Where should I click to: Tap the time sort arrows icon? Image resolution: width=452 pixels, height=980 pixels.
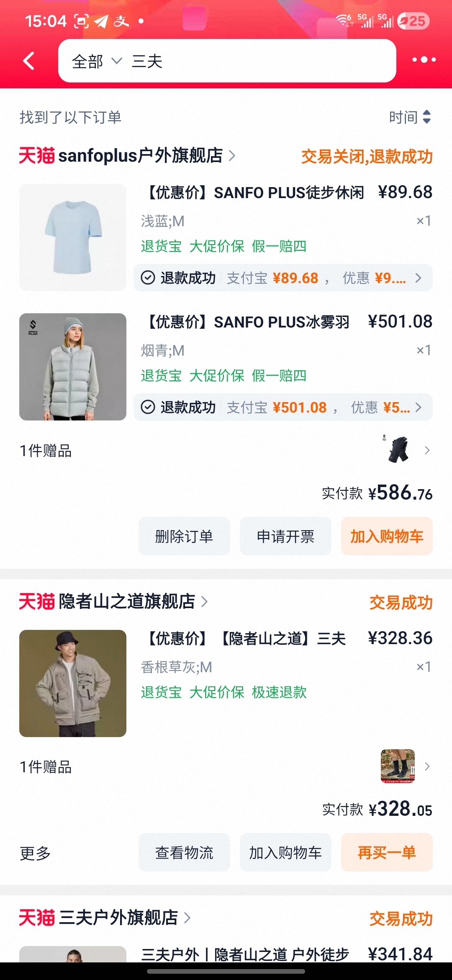426,117
